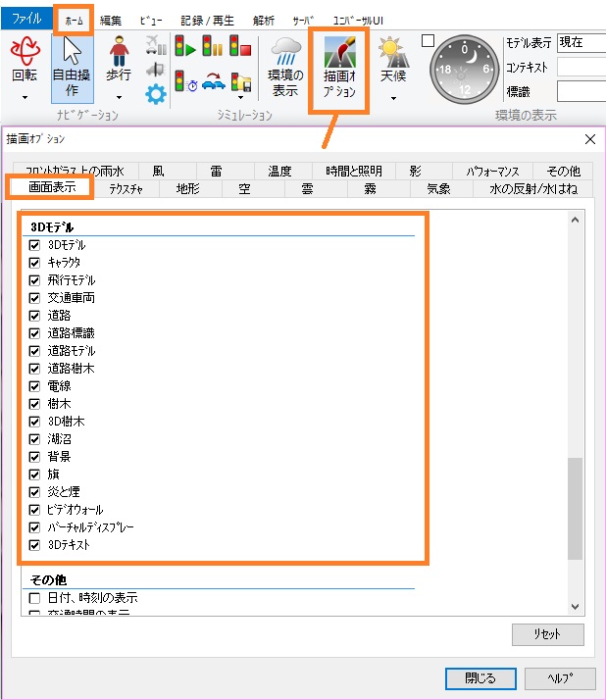Click the two cars overtaking icon
This screenshot has width=606, height=700.
[x=214, y=81]
